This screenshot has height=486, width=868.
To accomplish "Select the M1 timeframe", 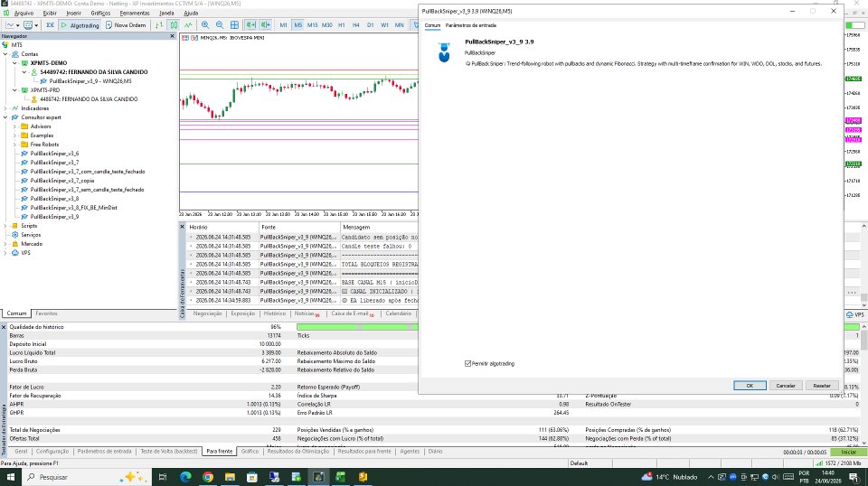I will [283, 25].
